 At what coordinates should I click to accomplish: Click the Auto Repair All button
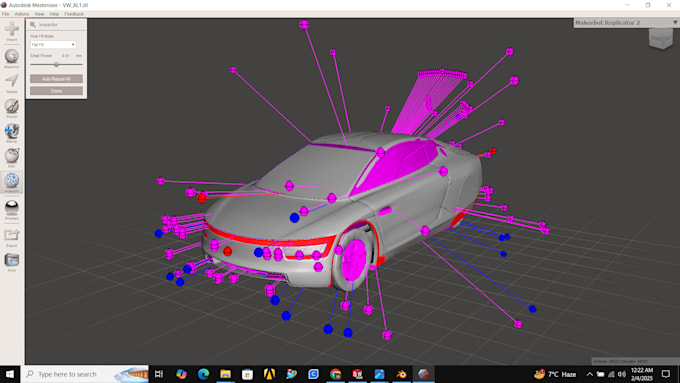click(56, 79)
